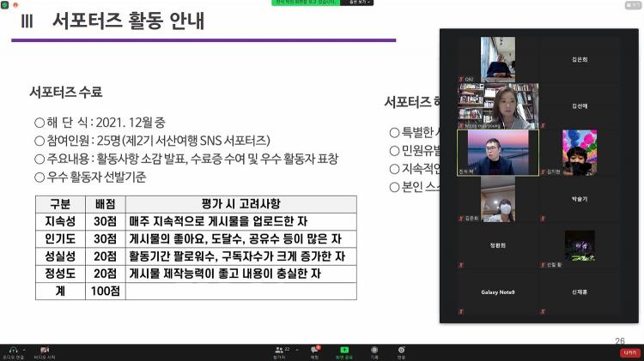Click the green share screen button

(x=344, y=350)
